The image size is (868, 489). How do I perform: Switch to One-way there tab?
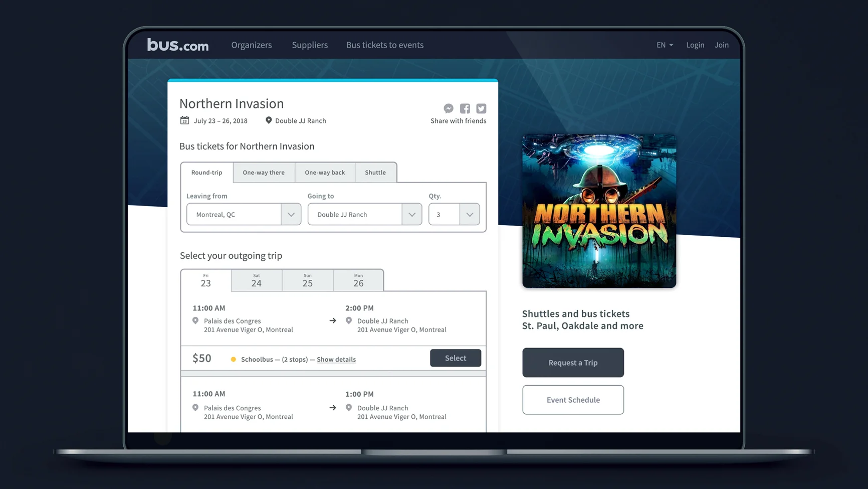[x=264, y=173]
